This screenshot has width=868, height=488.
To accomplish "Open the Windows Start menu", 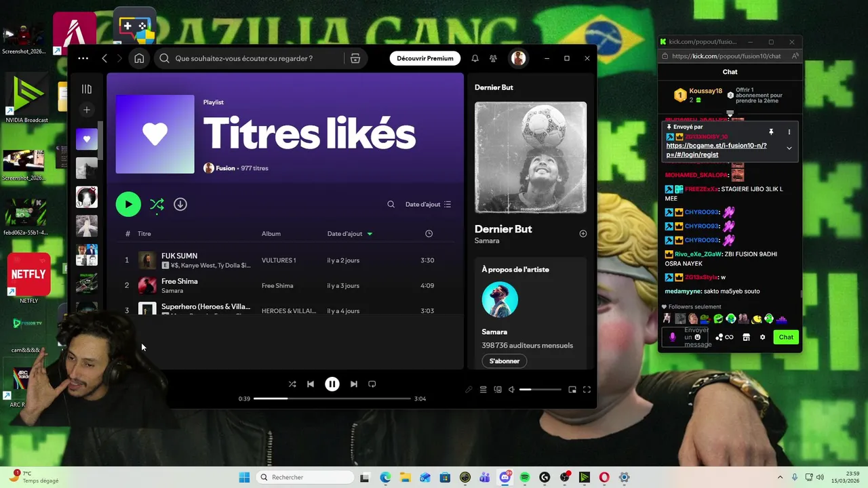I will [244, 477].
